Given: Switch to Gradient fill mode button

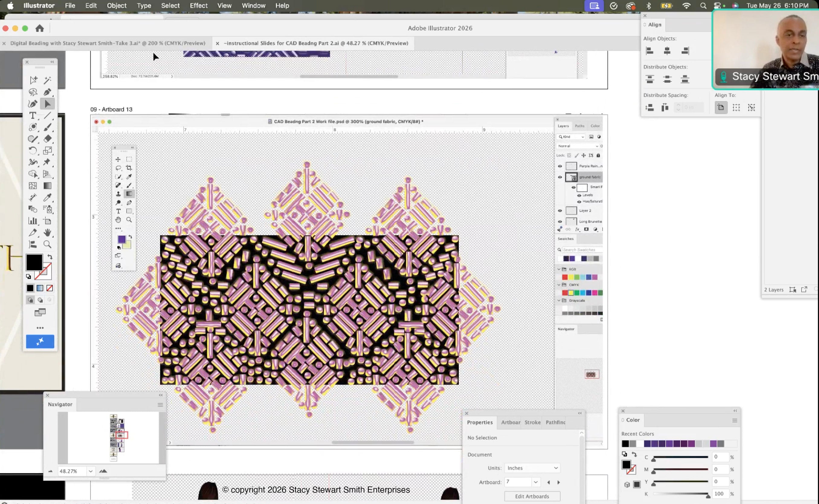Looking at the screenshot, I should (x=40, y=288).
